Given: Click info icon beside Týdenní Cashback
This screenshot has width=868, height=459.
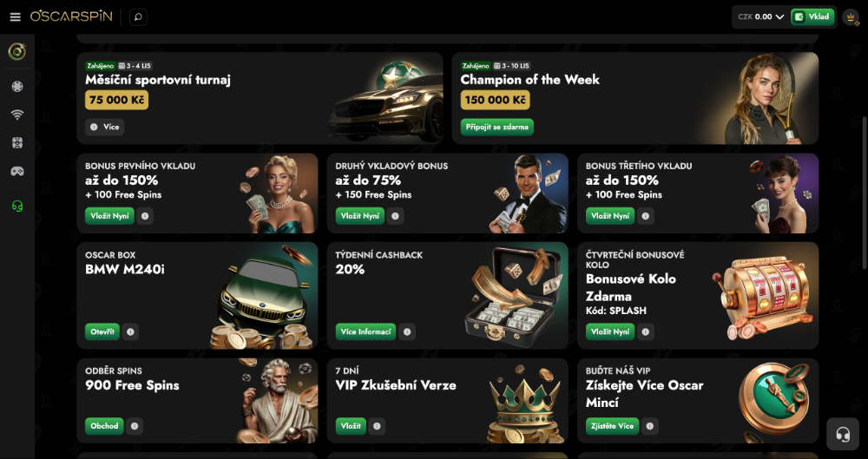Looking at the screenshot, I should [407, 331].
